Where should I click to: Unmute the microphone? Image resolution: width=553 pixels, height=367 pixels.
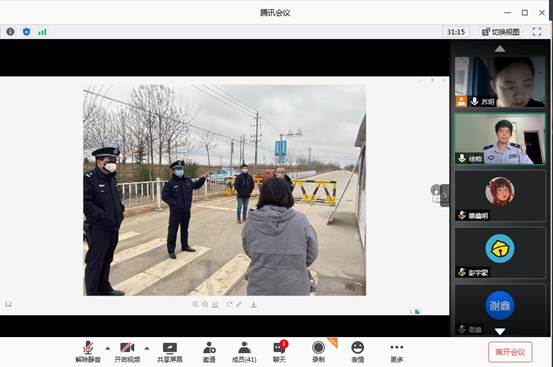pos(88,352)
